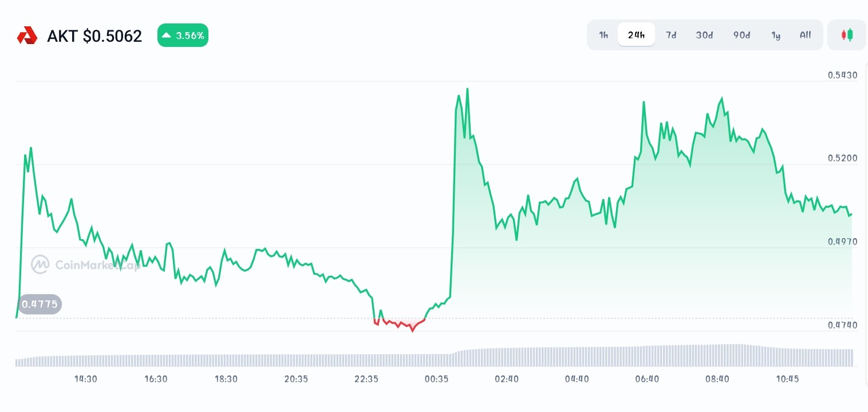Click the 20:35 time axis label
This screenshot has height=412, width=868.
tap(296, 379)
